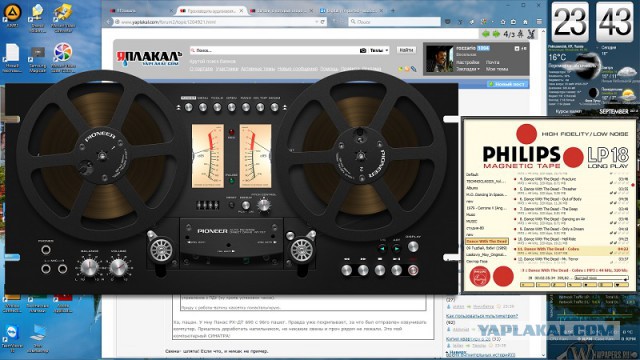Click the MENU knob in the deck's top row
Viewport: 640px width, 360px height.
202,107
